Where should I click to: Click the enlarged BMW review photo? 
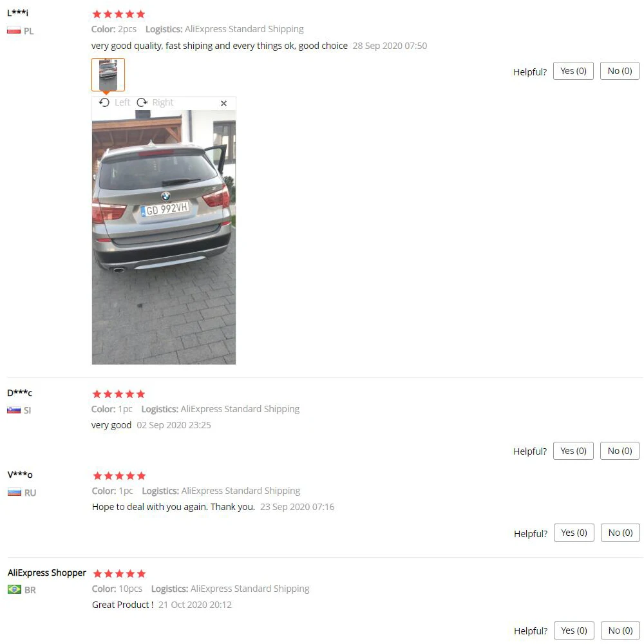(x=164, y=237)
